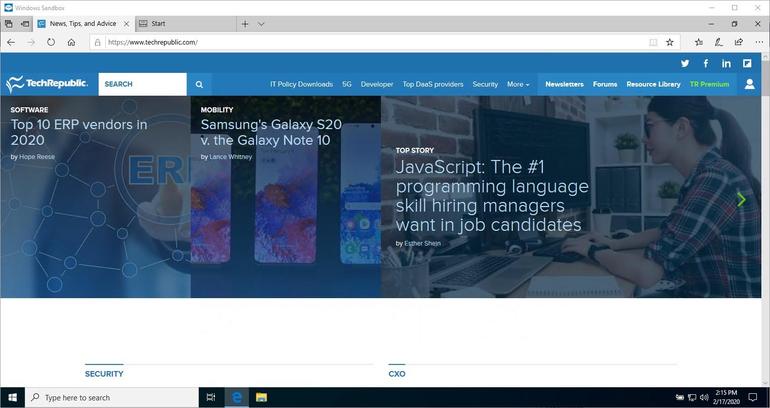Go to the browser home page
This screenshot has width=770, height=408.
click(x=71, y=42)
